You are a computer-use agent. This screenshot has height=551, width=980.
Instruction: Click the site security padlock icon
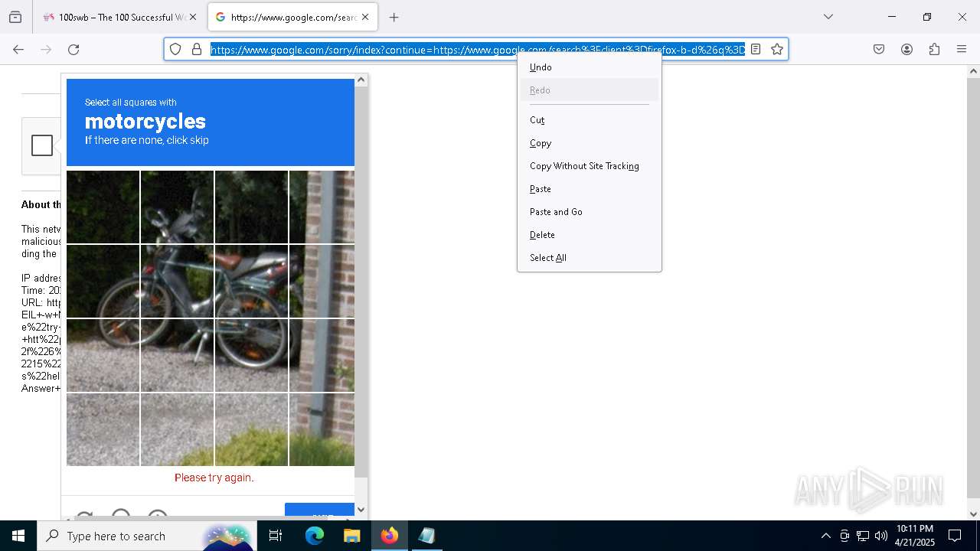click(x=197, y=49)
